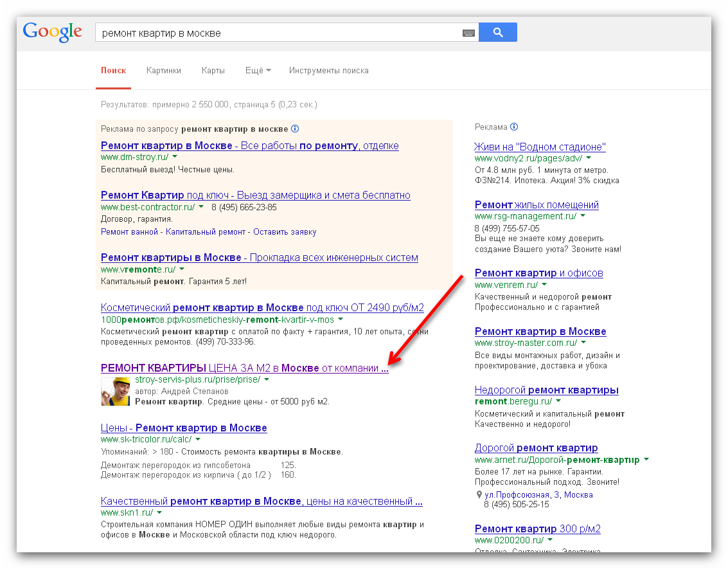This screenshot has height=569, width=728.
Task: Follow the 'Оставить заявку' sitelink
Action: pyautogui.click(x=285, y=232)
